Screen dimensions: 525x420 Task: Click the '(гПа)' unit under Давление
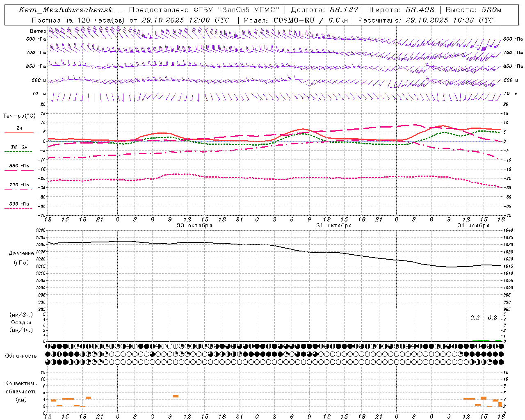coord(21,263)
